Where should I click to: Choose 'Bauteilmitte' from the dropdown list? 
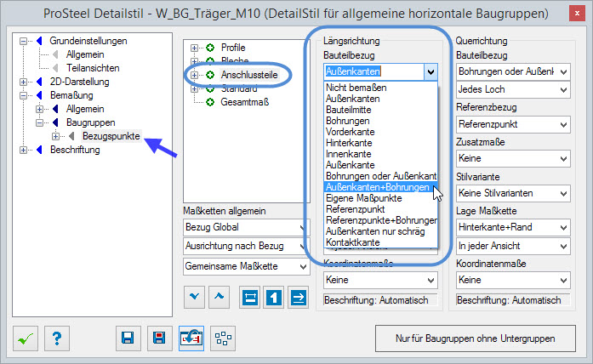381,110
